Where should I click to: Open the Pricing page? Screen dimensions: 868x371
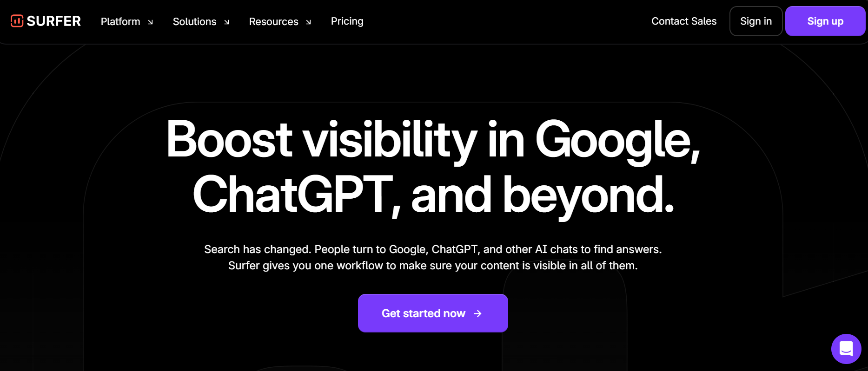[347, 21]
